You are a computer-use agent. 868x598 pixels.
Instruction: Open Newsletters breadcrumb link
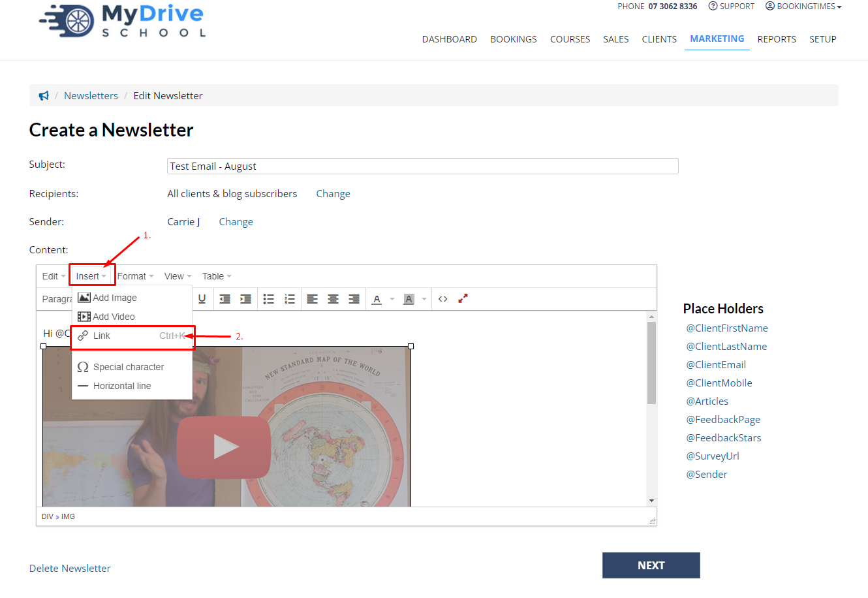(91, 96)
